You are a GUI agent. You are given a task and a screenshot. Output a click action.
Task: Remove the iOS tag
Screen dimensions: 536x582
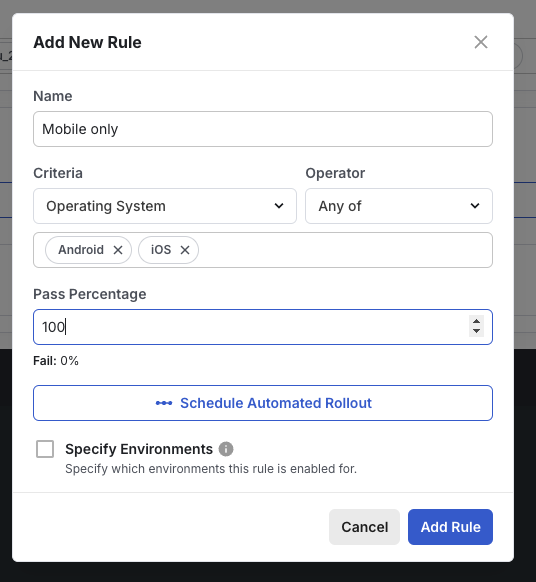[185, 250]
